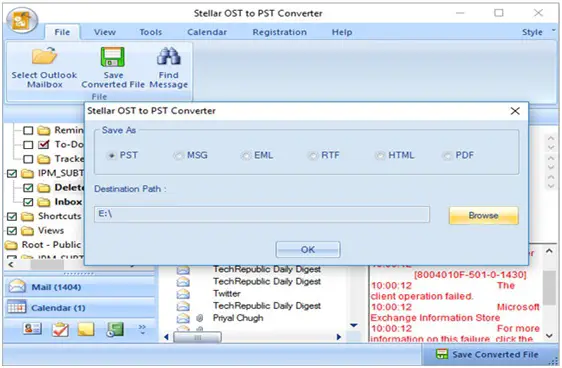The height and width of the screenshot is (368, 562).
Task: Choose PDF save format
Action: (458, 156)
